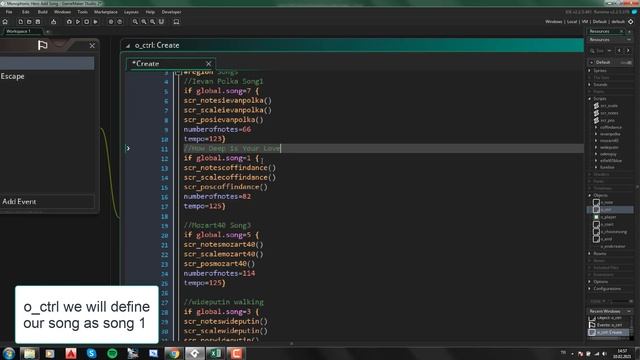Go to next search result arrow
Viewport: 640px width, 360px height.
[x=628, y=51]
